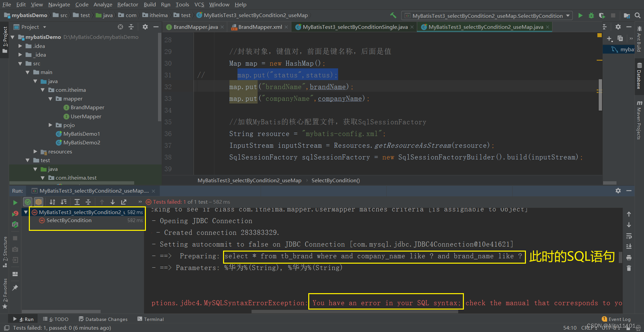Viewport: 644px width, 332px height.
Task: Open the Terminal tool window button
Action: [x=151, y=319]
